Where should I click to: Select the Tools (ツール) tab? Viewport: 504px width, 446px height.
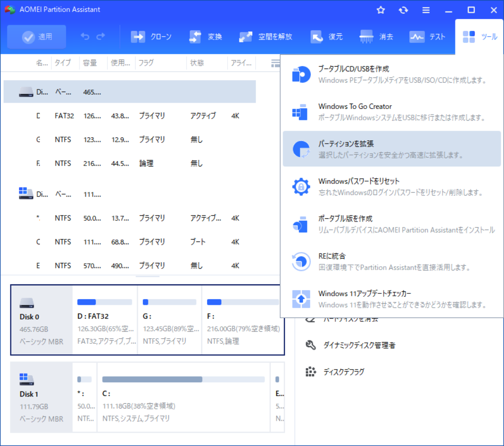point(480,37)
